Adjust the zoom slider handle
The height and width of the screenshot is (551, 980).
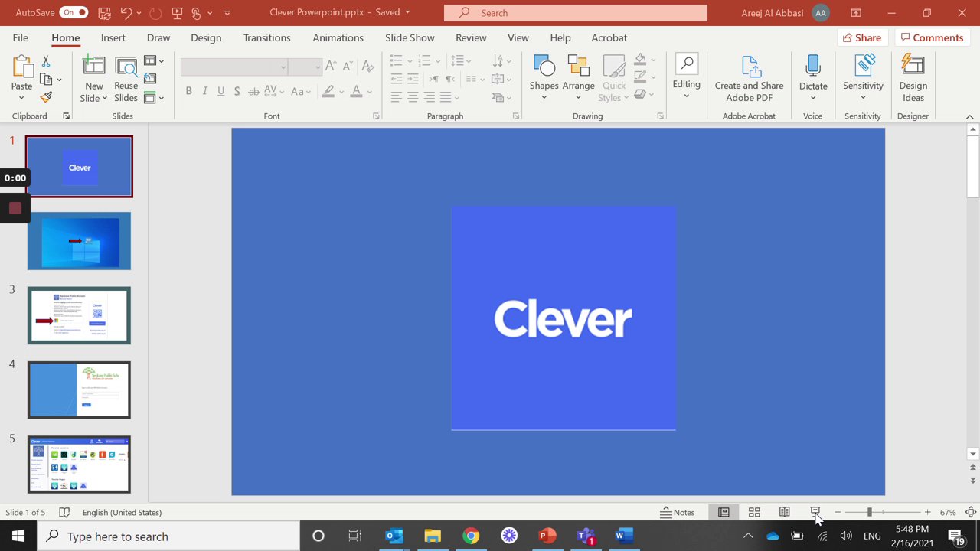tap(869, 512)
